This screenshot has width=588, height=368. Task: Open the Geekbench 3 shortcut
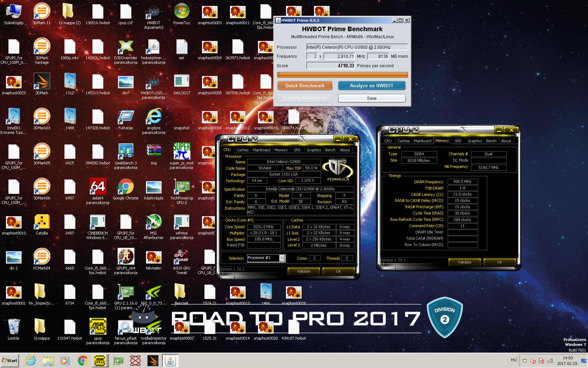[x=126, y=156]
